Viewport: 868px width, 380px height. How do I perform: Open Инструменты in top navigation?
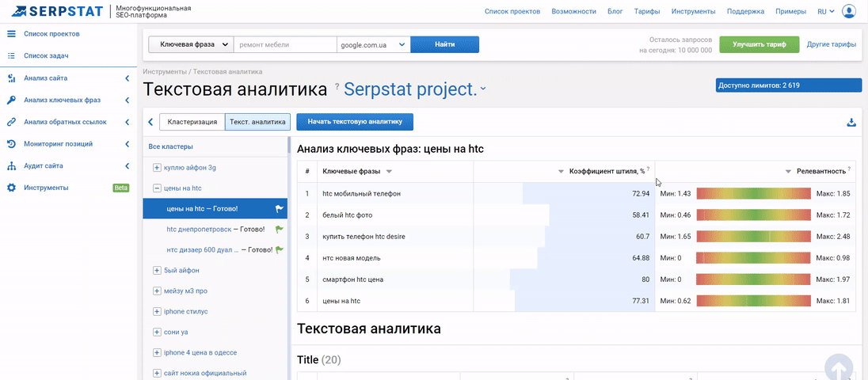point(693,12)
